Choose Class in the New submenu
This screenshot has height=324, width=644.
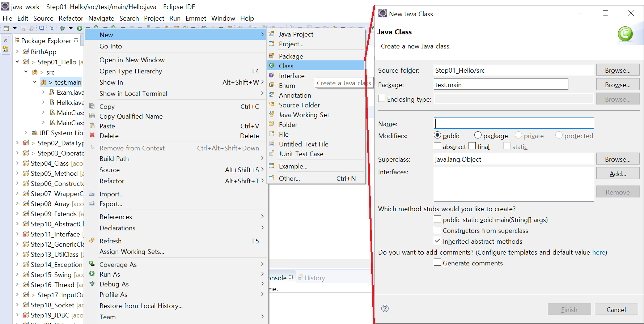click(316, 66)
